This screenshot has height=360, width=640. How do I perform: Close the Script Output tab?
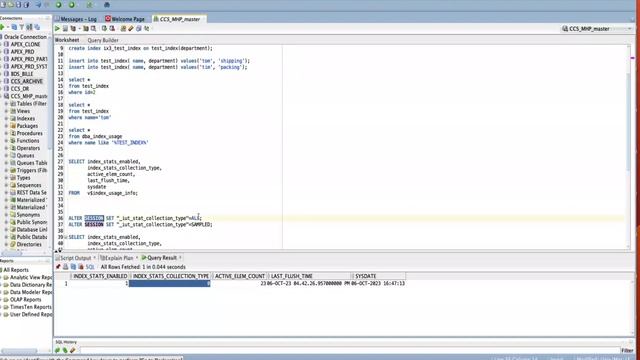pos(94,258)
